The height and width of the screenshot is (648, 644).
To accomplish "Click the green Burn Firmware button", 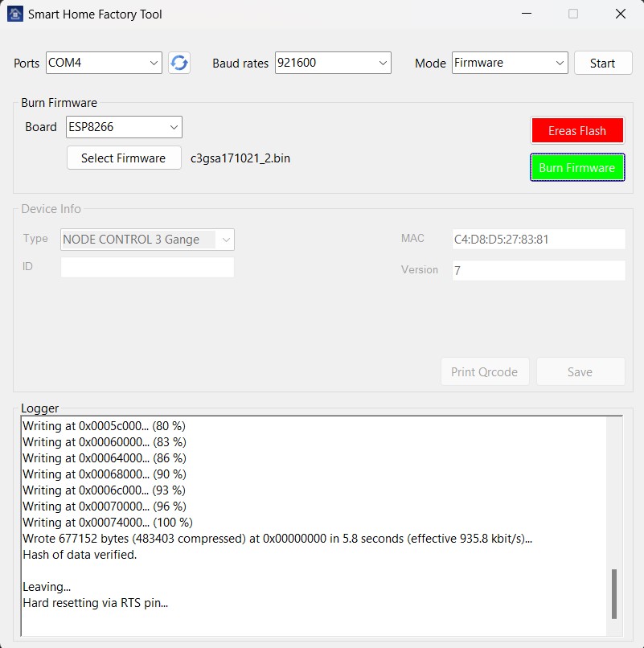I will pyautogui.click(x=576, y=167).
